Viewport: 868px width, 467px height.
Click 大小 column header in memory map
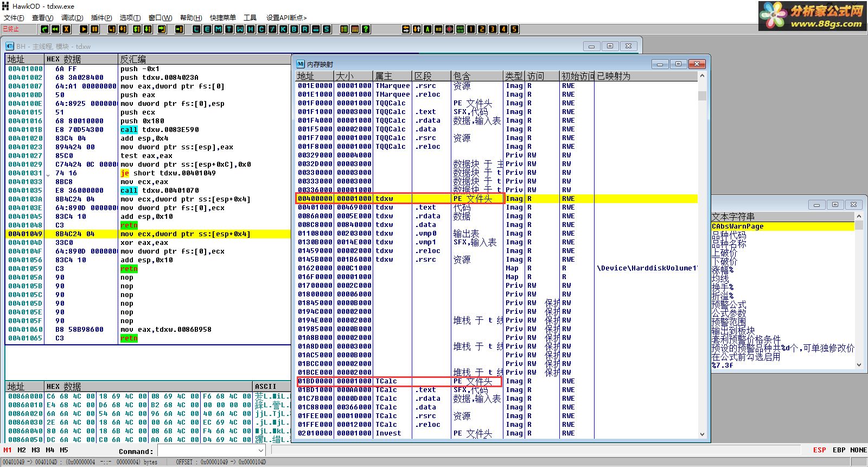point(354,76)
